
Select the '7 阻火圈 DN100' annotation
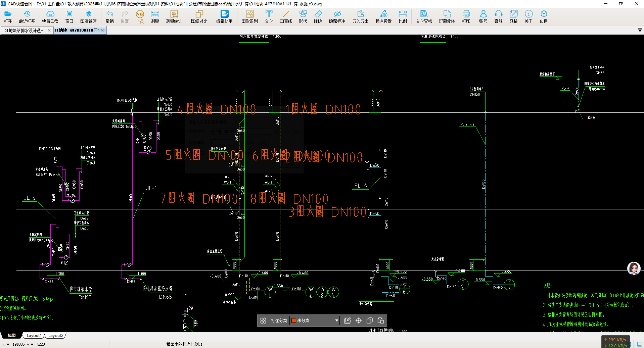[200, 198]
